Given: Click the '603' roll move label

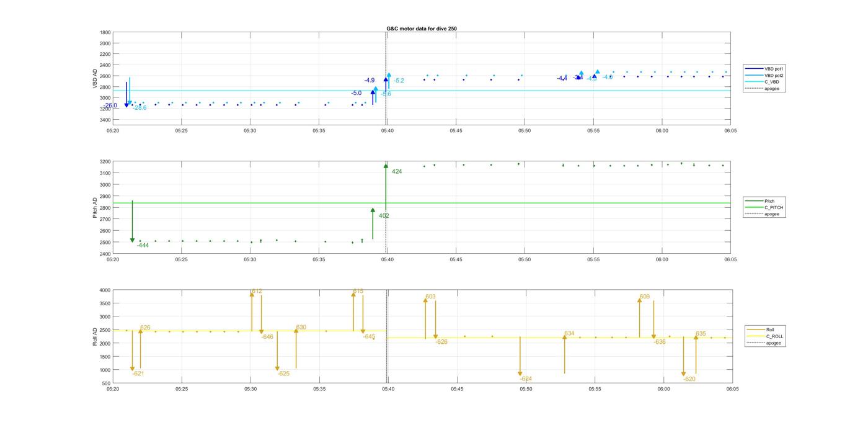Looking at the screenshot, I should click(430, 297).
